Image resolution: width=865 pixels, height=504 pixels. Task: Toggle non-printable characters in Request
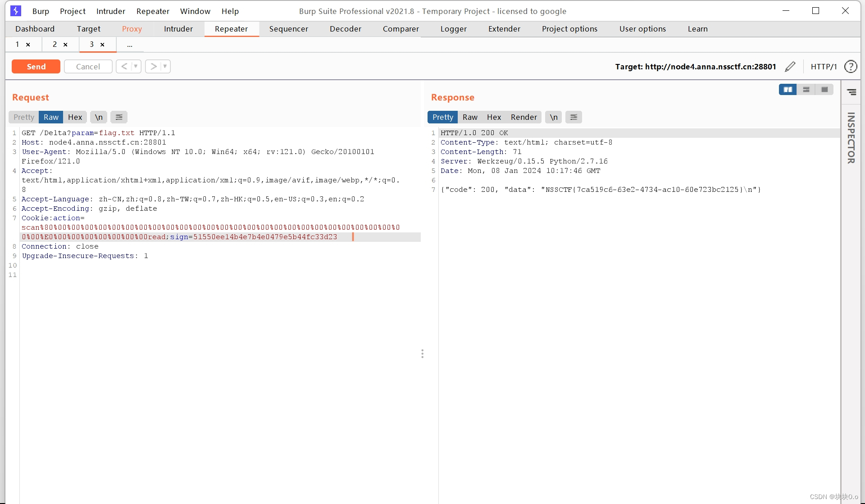click(x=99, y=117)
